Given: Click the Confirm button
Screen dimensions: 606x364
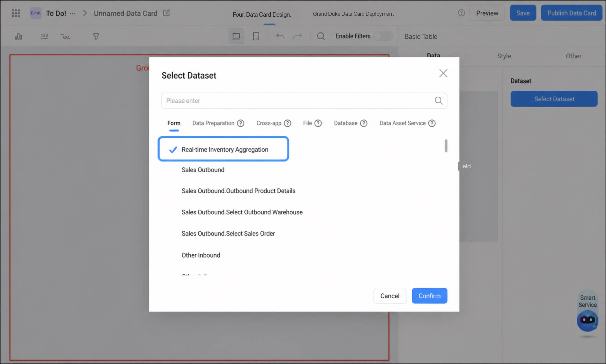Looking at the screenshot, I should (x=429, y=296).
